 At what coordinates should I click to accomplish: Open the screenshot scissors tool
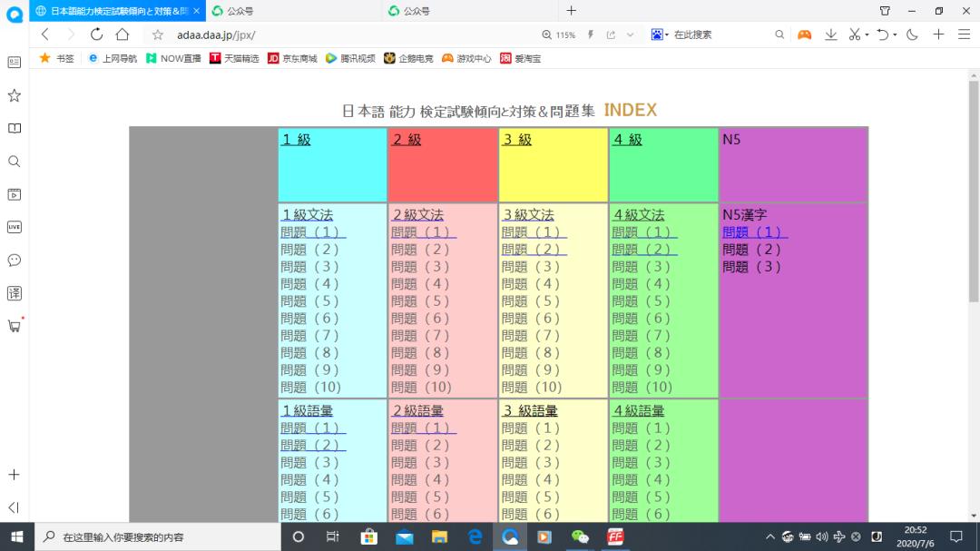coord(855,34)
